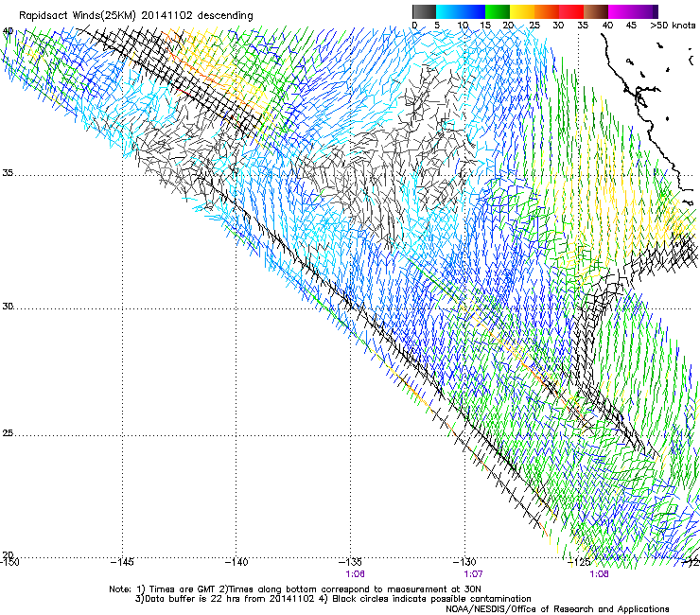Viewport: 700px width, 615px height.
Task: Click the longitude label '-145' on the bottom axis
Action: (x=122, y=562)
